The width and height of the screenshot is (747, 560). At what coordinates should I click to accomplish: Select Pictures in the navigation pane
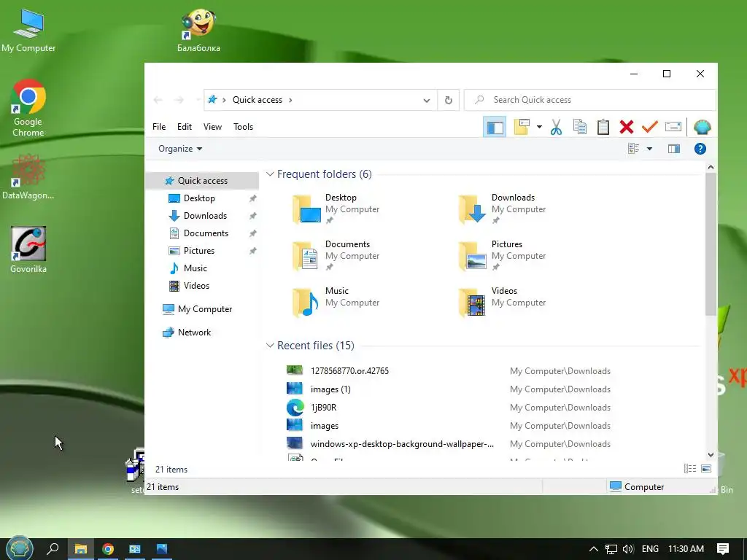(198, 251)
